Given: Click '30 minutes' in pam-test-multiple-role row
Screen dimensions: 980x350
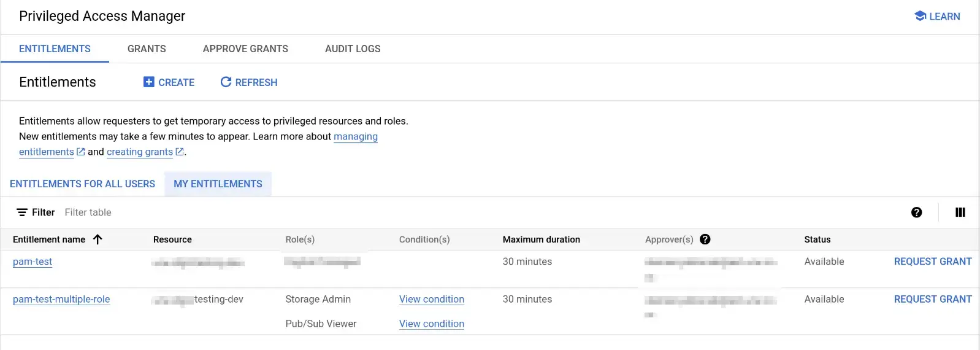Looking at the screenshot, I should point(527,299).
